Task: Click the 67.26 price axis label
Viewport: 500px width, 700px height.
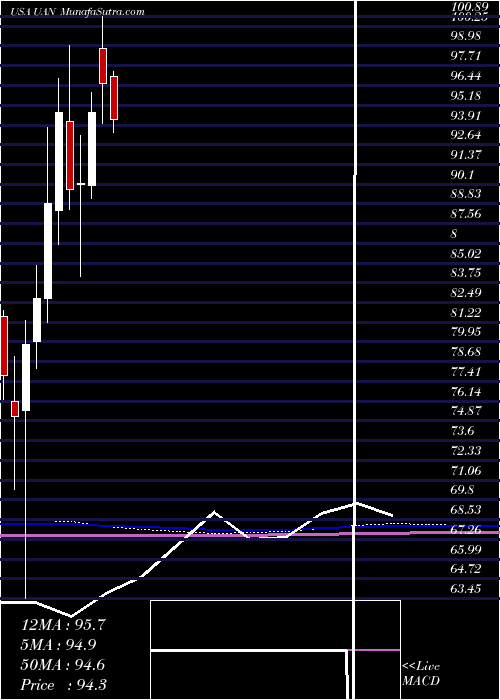Action: tap(466, 529)
